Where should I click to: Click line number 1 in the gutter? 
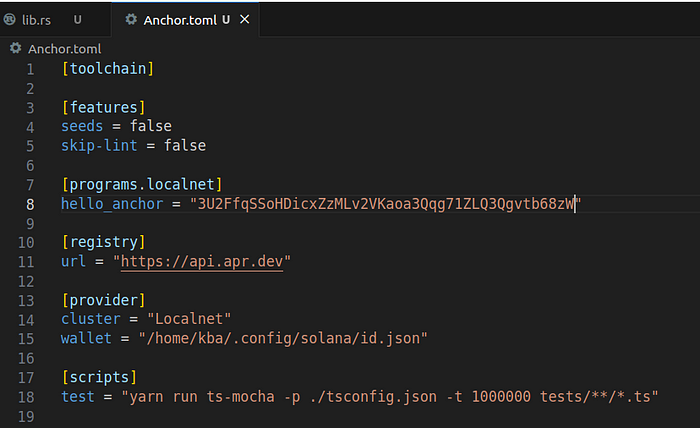pyautogui.click(x=30, y=69)
